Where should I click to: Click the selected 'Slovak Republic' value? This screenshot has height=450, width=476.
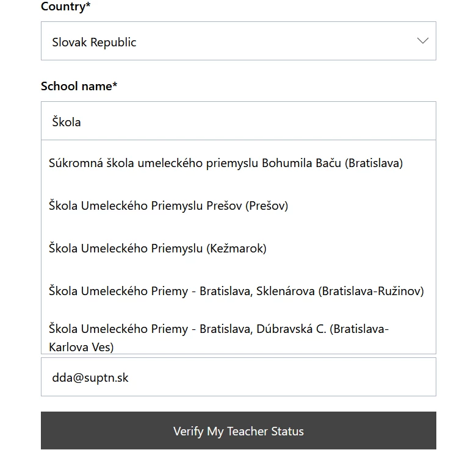pyautogui.click(x=94, y=42)
